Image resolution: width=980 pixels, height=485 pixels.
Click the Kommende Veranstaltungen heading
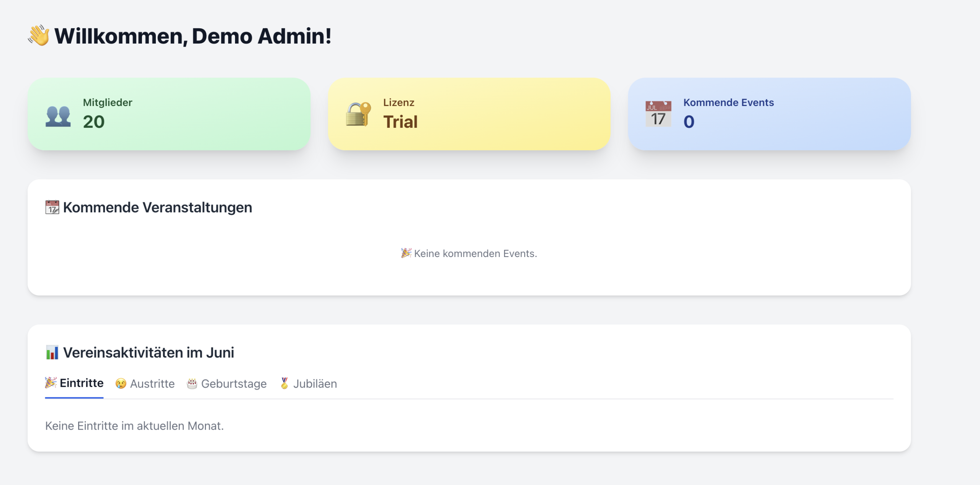(157, 207)
